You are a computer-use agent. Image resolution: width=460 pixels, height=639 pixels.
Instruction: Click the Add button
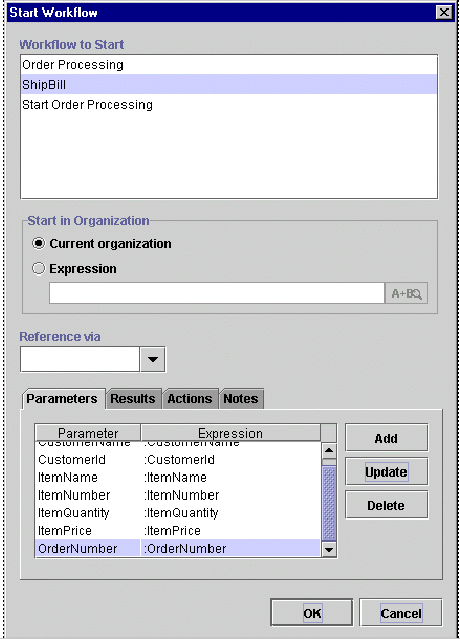(x=386, y=438)
